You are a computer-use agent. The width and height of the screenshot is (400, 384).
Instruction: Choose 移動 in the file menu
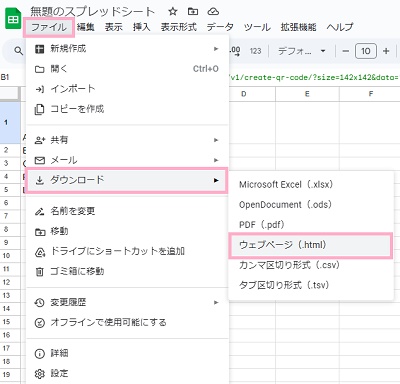tap(127, 231)
